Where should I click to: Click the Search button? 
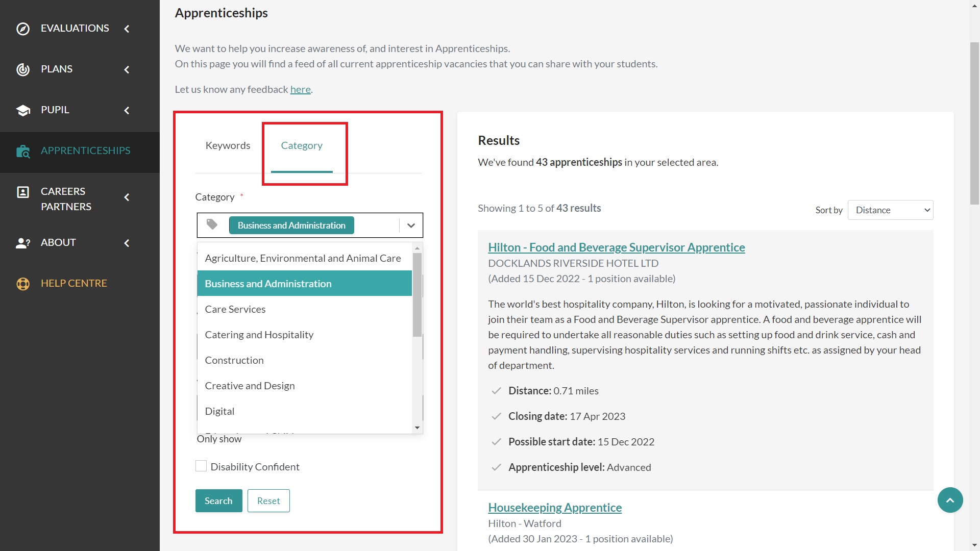(218, 500)
